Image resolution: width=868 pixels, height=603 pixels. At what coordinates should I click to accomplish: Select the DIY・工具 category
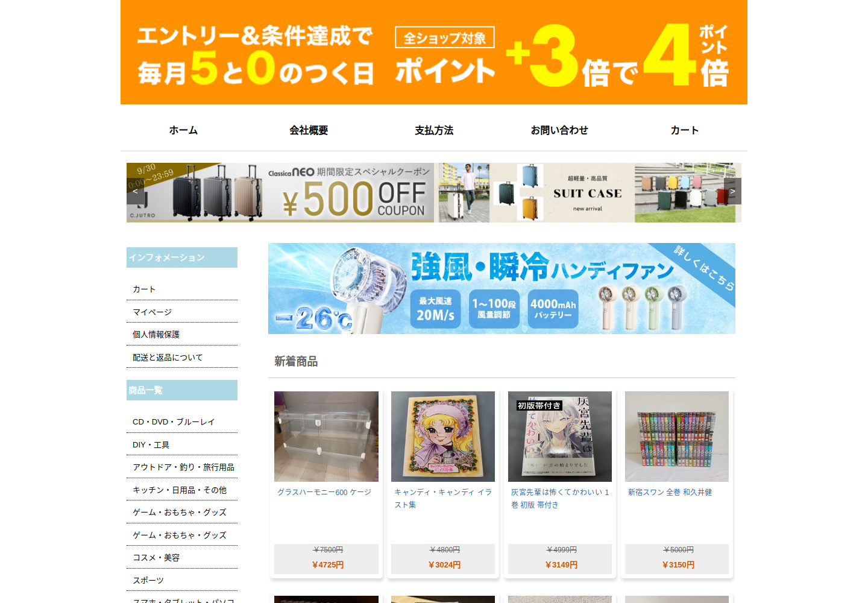click(151, 445)
